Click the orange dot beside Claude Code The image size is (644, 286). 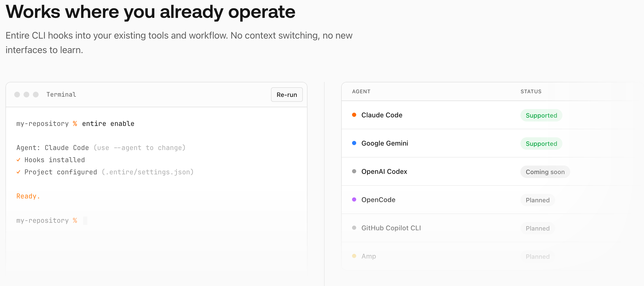(354, 115)
